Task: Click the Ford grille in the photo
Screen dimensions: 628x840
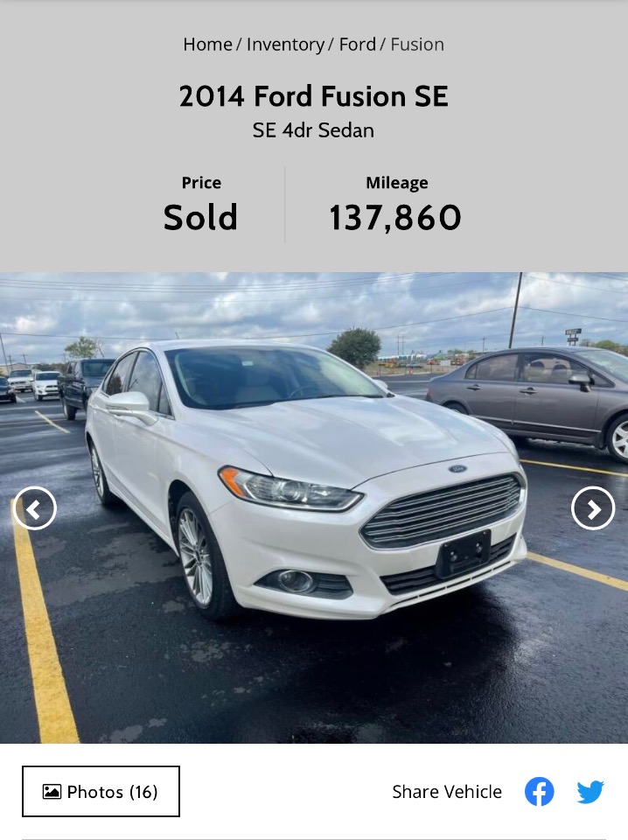Action: [443, 512]
